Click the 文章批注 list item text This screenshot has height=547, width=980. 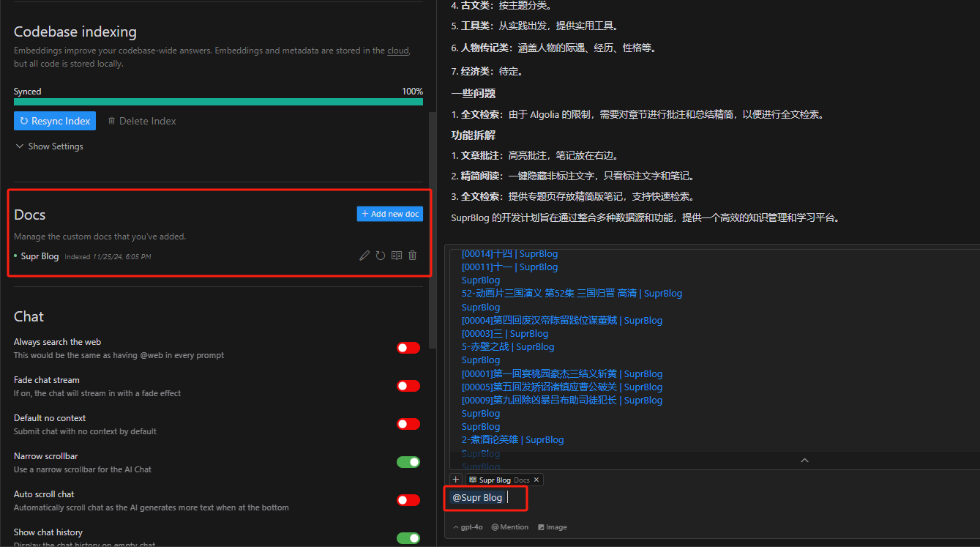click(536, 156)
